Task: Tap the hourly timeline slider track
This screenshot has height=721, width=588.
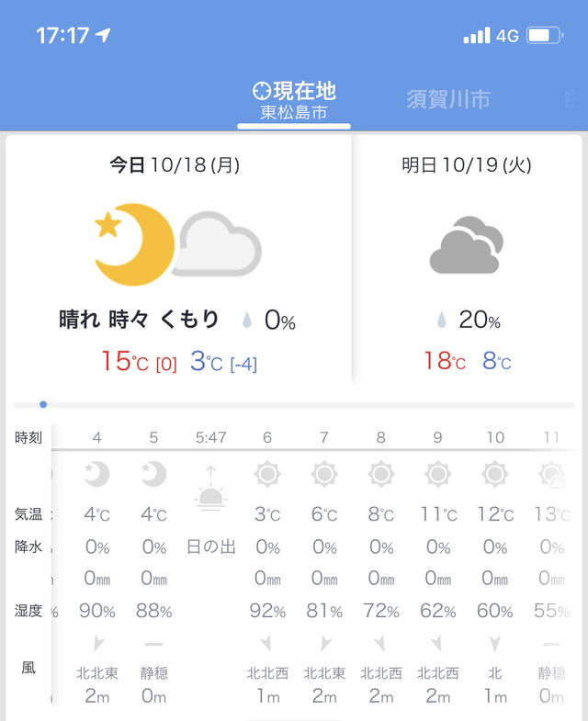Action: tap(294, 405)
